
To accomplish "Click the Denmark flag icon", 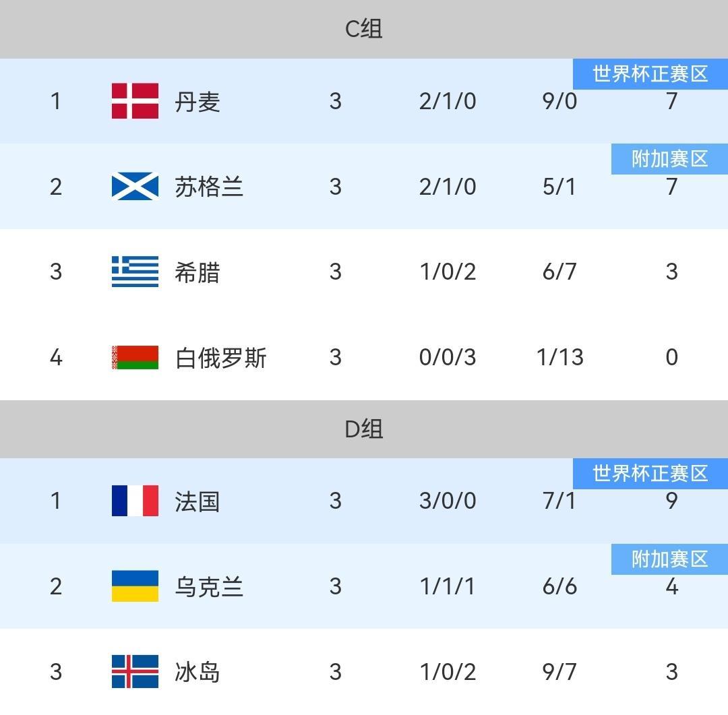I will (135, 101).
